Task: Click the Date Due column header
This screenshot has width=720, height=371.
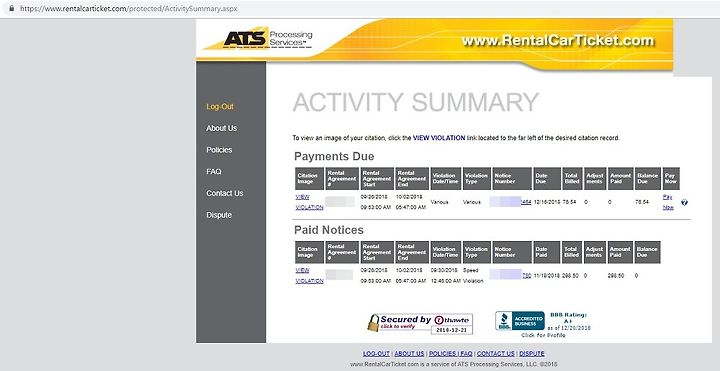Action: (547, 179)
